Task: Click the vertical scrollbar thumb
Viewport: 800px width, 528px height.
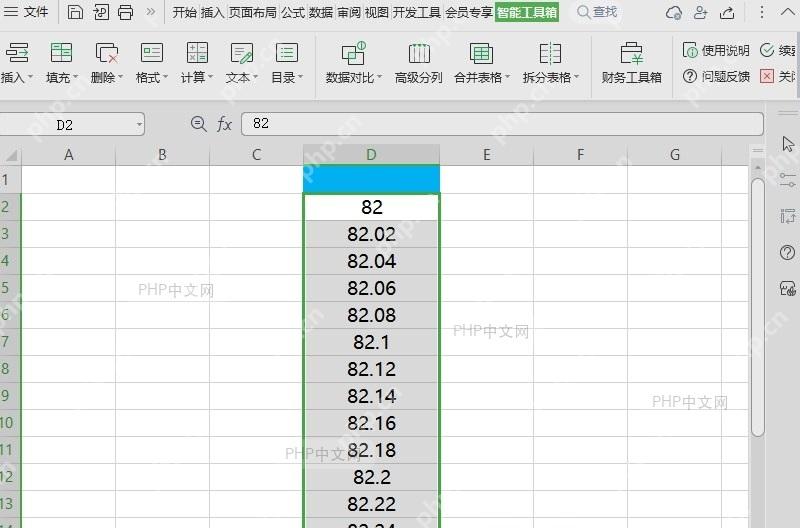Action: click(758, 307)
